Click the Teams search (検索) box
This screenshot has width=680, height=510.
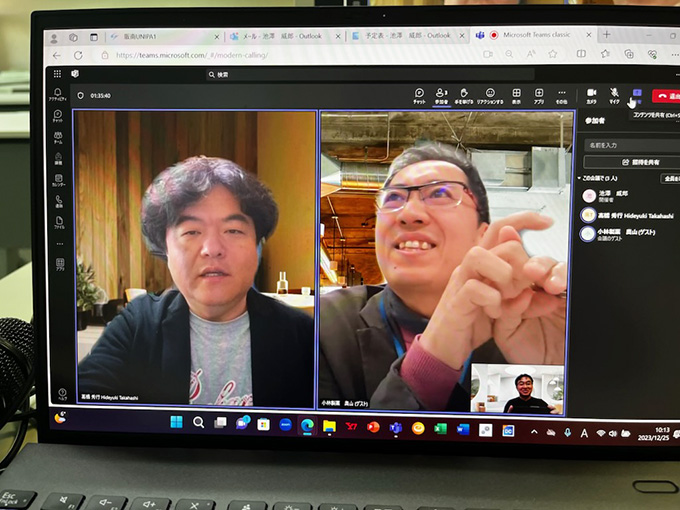pyautogui.click(x=369, y=75)
